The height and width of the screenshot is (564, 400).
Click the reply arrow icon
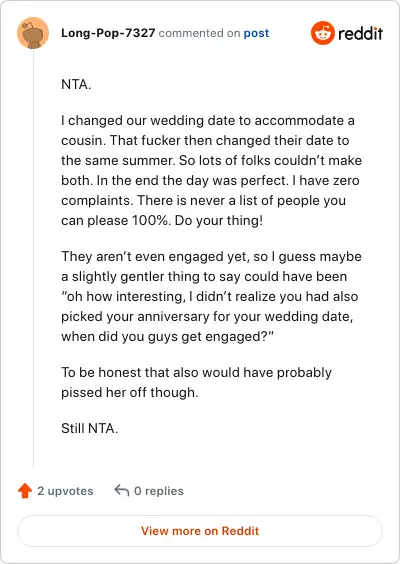(x=122, y=491)
